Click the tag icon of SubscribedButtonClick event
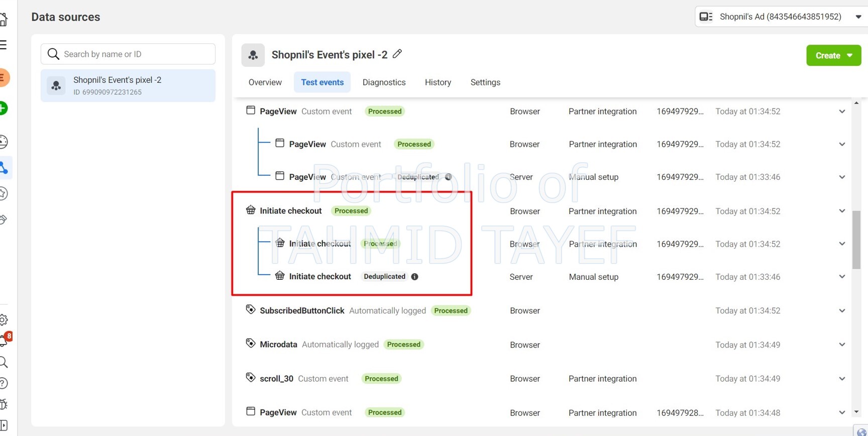The width and height of the screenshot is (868, 436). pos(251,309)
